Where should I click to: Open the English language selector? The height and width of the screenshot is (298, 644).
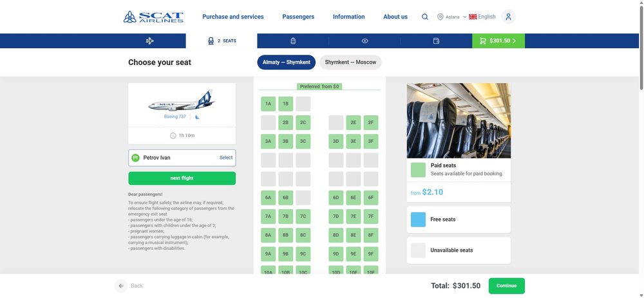point(482,17)
